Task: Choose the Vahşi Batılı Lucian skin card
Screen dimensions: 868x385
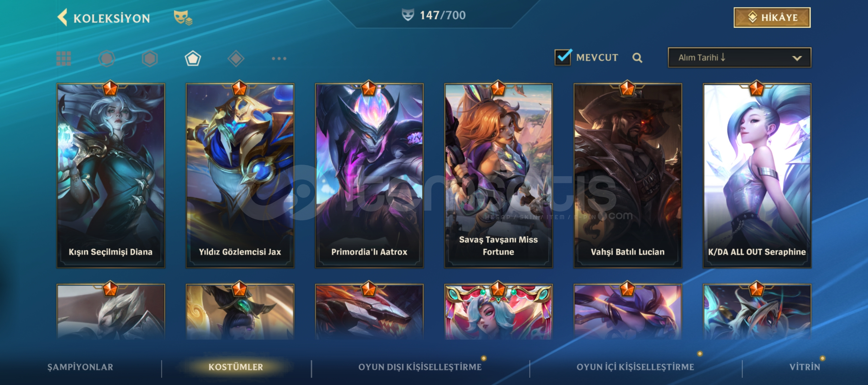Action: point(628,175)
